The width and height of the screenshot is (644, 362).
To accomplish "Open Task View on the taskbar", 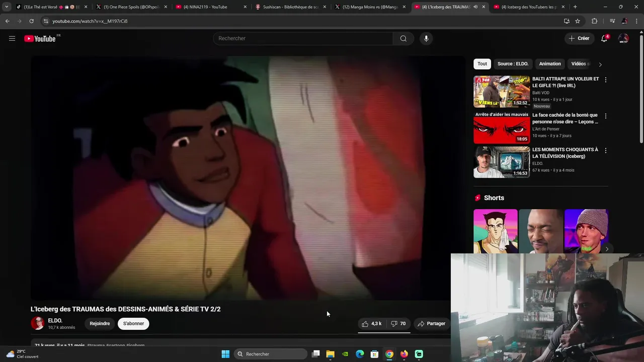I will [x=316, y=354].
